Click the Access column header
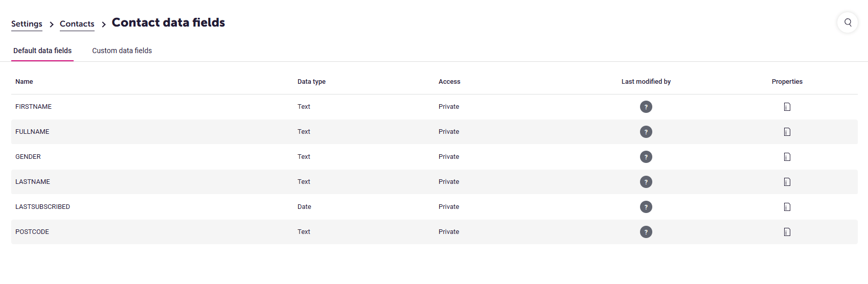The height and width of the screenshot is (284, 868). click(x=449, y=82)
